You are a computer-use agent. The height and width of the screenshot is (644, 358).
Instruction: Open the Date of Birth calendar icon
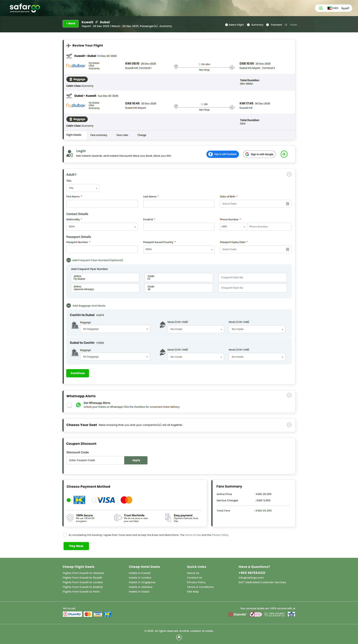point(287,204)
